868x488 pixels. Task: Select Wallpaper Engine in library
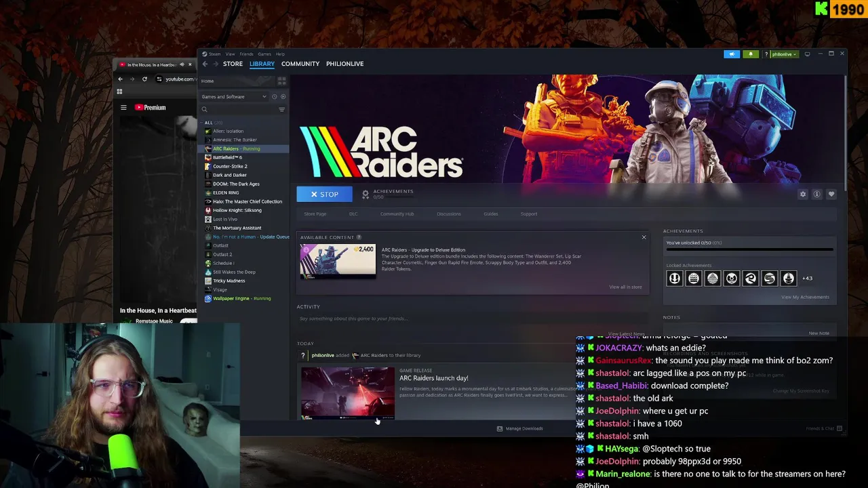coord(241,299)
